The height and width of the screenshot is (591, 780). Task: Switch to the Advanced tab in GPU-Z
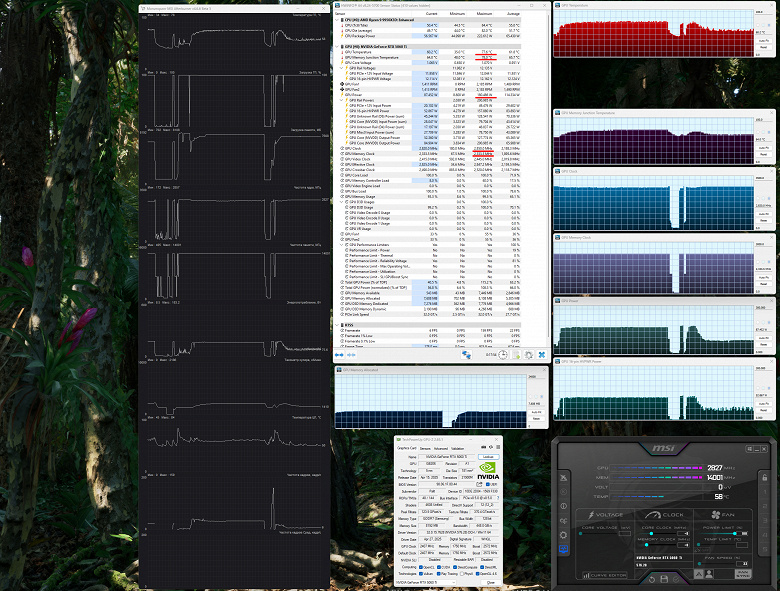pos(441,447)
